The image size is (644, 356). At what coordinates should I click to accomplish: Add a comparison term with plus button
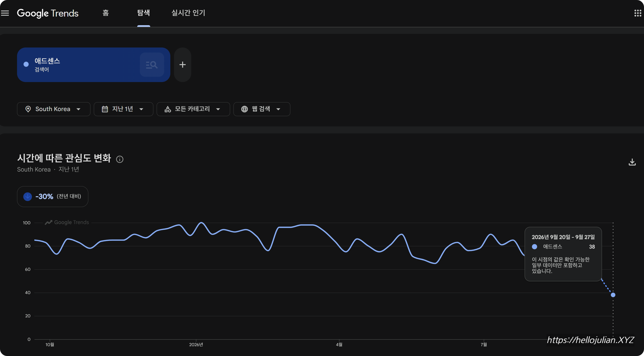pyautogui.click(x=183, y=65)
